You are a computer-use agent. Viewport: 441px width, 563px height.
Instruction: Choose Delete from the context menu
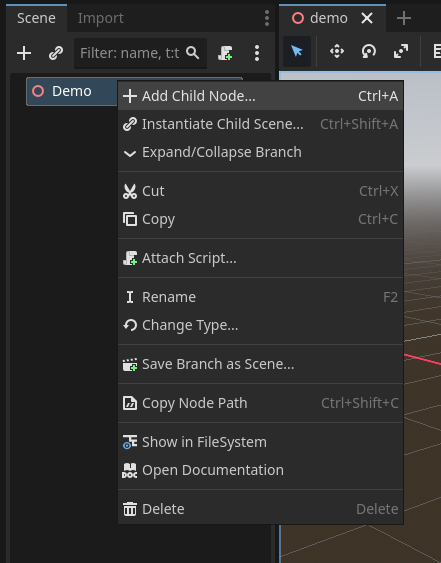261,509
